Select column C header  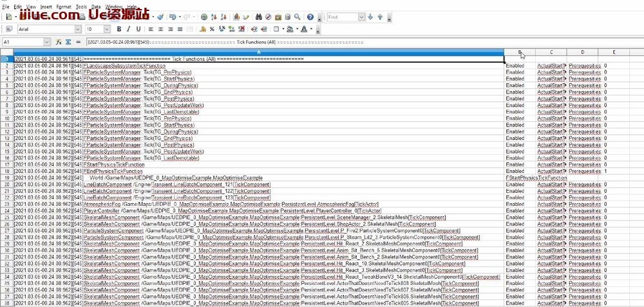pos(551,52)
